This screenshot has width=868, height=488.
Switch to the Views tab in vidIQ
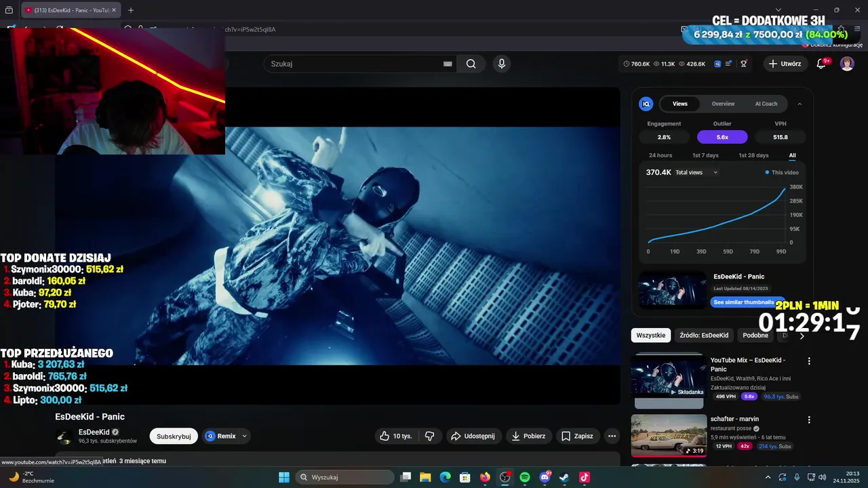pos(680,104)
